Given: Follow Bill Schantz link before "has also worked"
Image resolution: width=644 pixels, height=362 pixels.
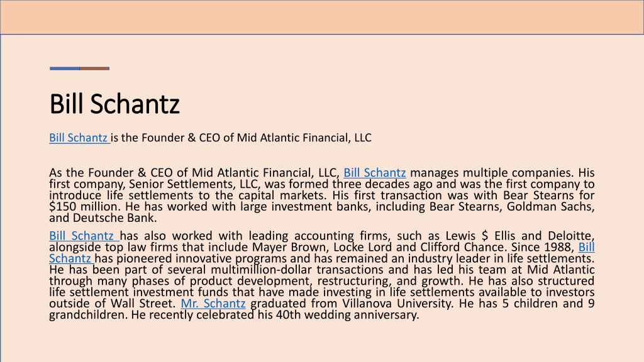Looking at the screenshot, I should 84,236.
